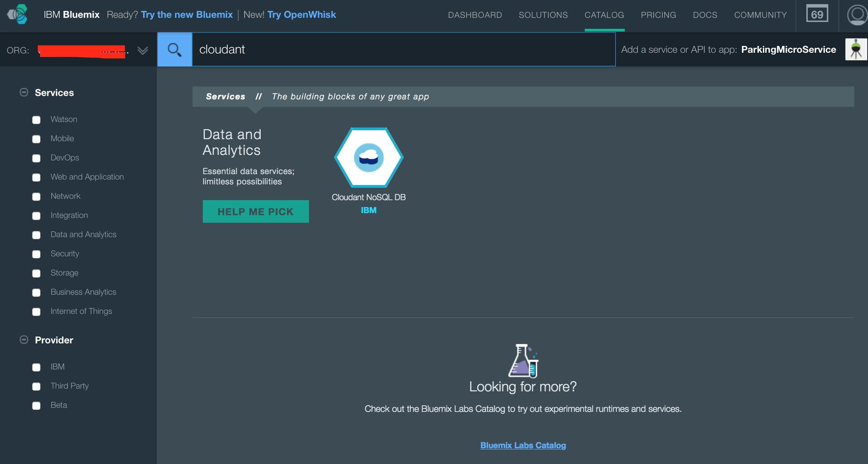868x464 pixels.
Task: Click the Try OpenWhisk link
Action: point(301,15)
